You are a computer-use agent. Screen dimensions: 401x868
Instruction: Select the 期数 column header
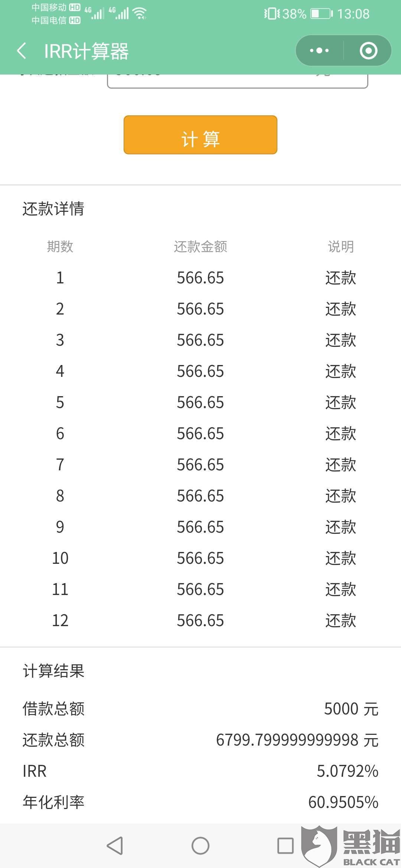(60, 247)
